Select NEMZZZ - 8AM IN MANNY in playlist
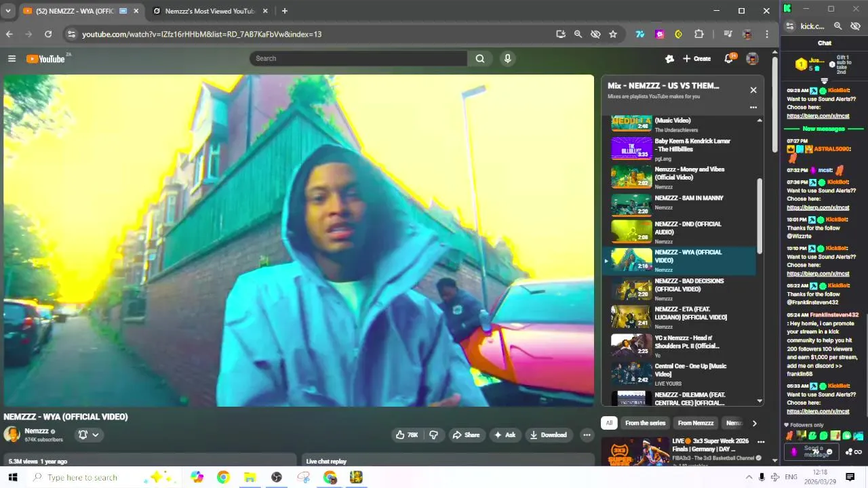The image size is (868, 488). [678, 204]
